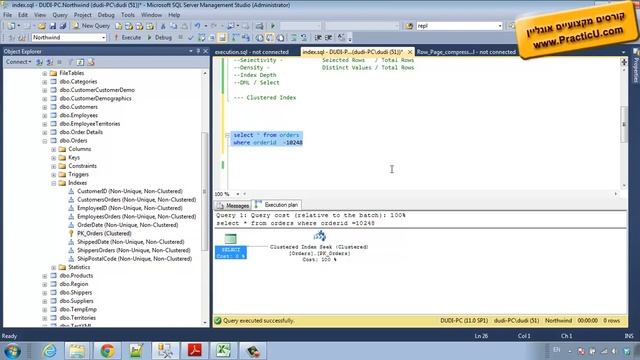Click the Cancel executing query icon
This screenshot has width=640, height=360.
[x=180, y=38]
